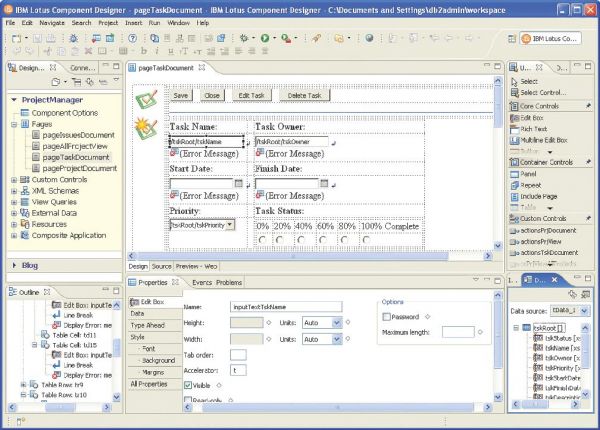600x430 pixels.
Task: Choose actionsPrjDocument custom control
Action: point(543,230)
